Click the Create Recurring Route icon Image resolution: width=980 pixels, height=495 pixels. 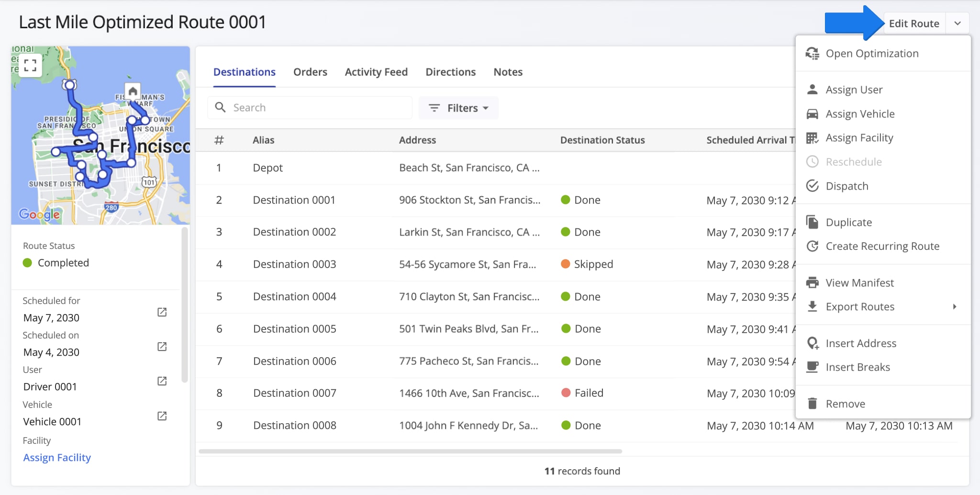812,246
